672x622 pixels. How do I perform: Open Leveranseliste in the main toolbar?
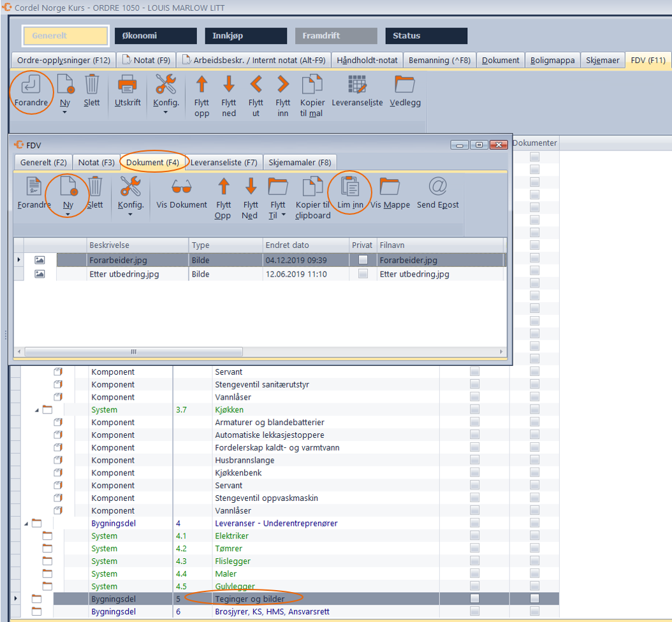pyautogui.click(x=357, y=85)
